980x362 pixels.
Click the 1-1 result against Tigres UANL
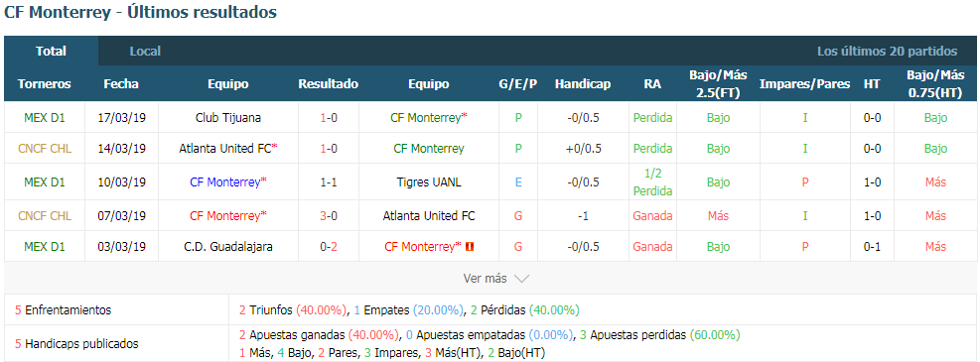point(328,182)
